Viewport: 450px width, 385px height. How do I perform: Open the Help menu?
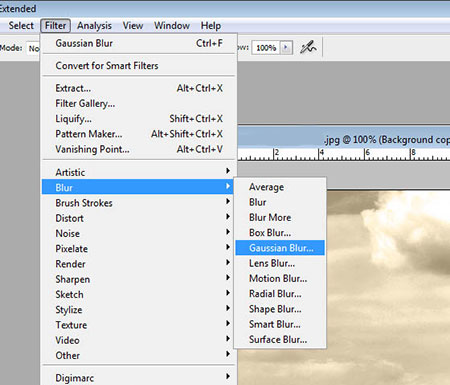pyautogui.click(x=211, y=26)
